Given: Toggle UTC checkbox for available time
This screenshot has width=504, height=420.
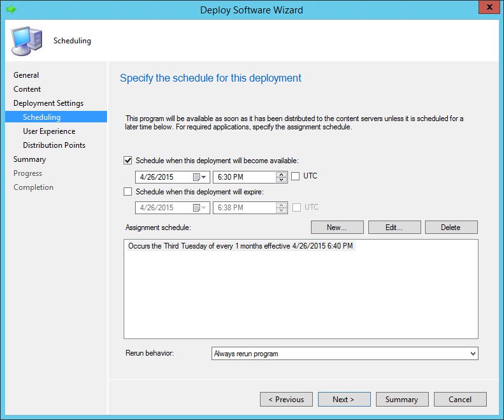Looking at the screenshot, I should coord(296,177).
